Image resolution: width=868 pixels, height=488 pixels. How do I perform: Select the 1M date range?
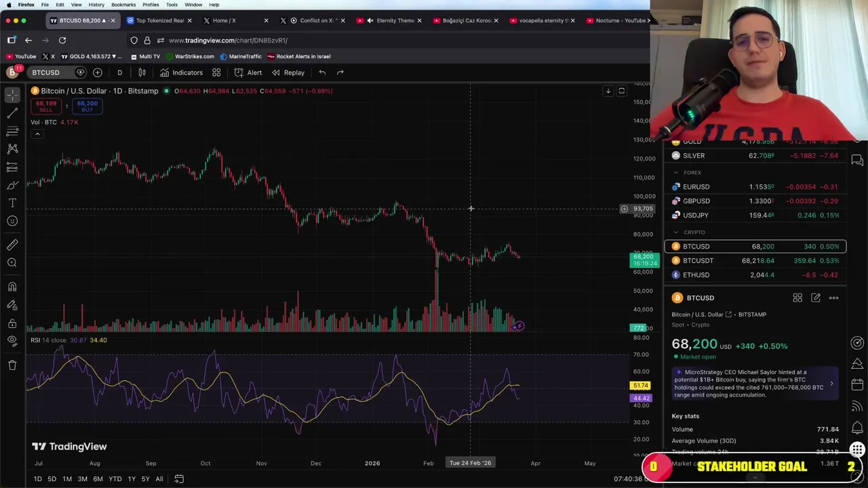(x=67, y=479)
